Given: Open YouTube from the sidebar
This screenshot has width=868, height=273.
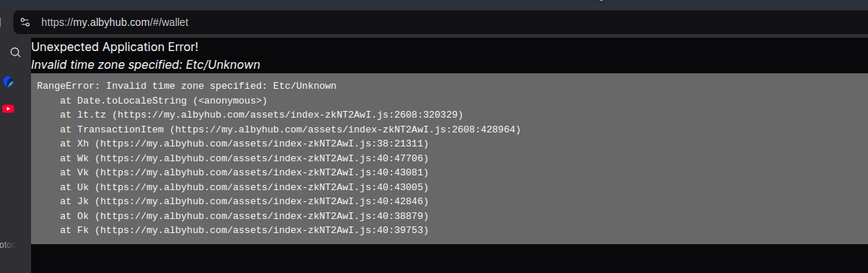Looking at the screenshot, I should click(8, 109).
